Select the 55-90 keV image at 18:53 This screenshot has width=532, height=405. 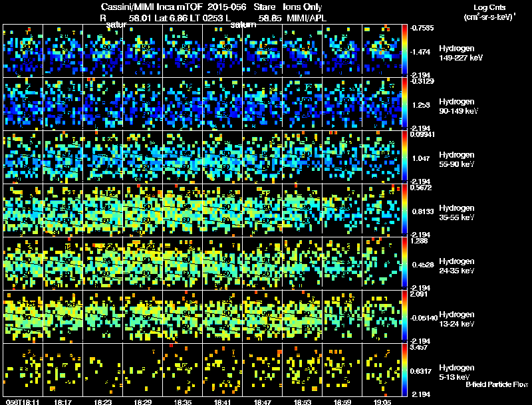pyautogui.click(x=302, y=157)
